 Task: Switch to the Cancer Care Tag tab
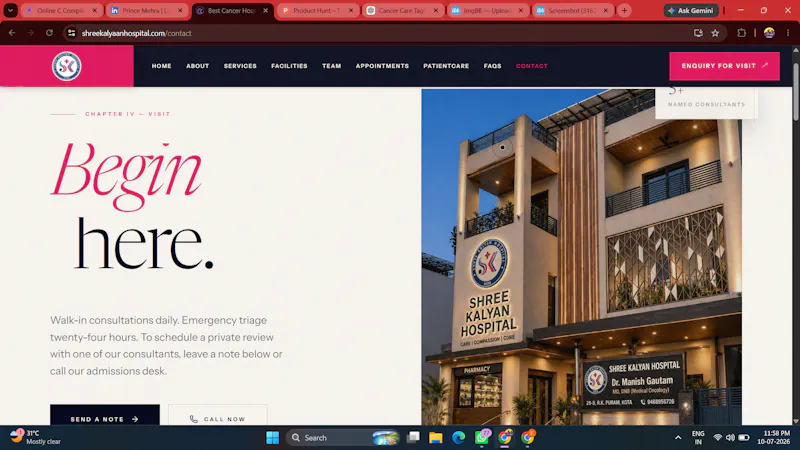403,11
